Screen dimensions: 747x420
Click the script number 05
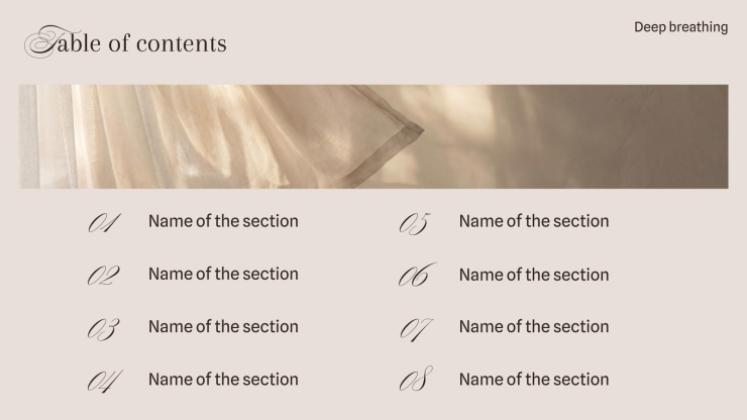point(414,223)
